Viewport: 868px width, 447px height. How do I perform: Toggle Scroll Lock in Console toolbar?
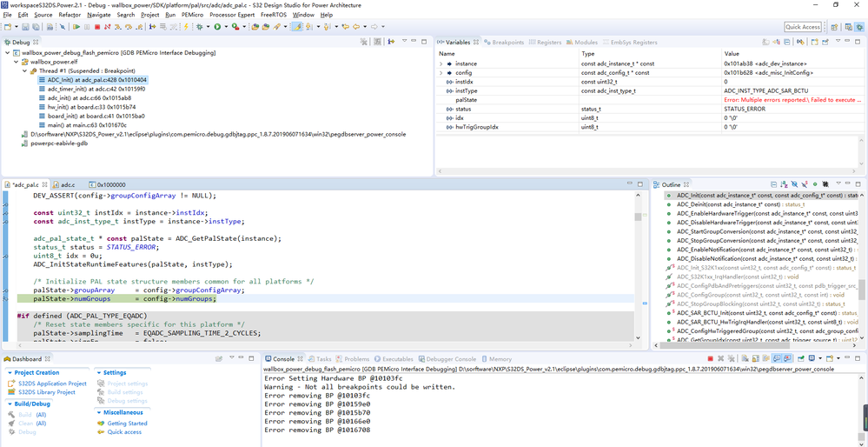click(756, 358)
